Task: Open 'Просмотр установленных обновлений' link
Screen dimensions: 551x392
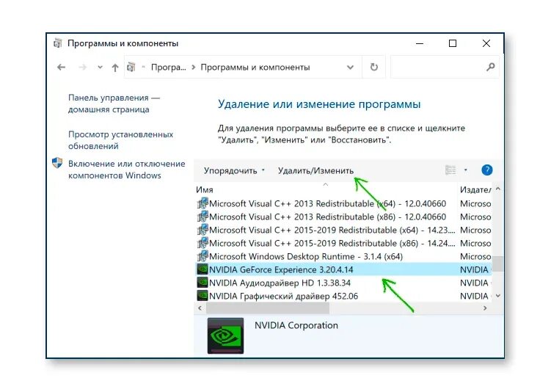Action: (x=120, y=140)
